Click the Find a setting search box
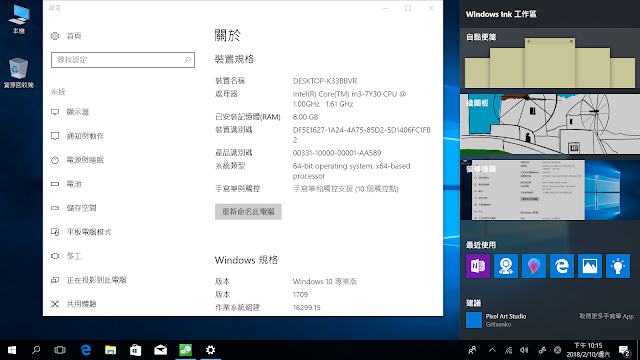 [123, 60]
